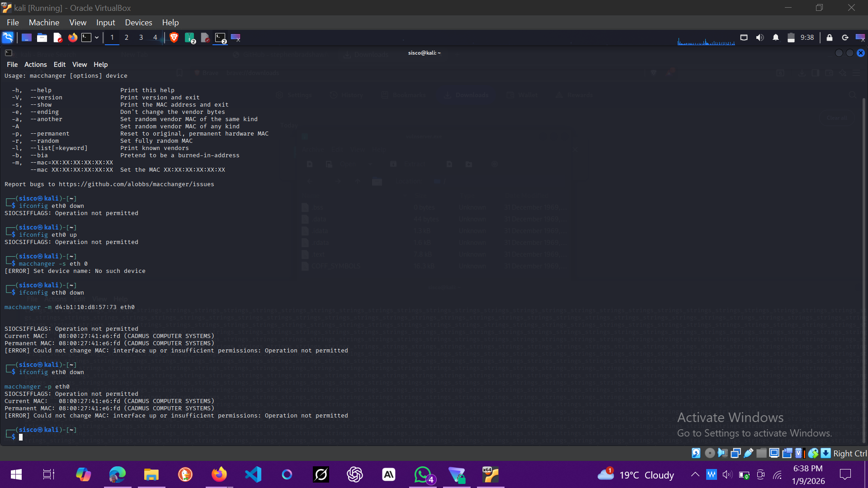Expand the terminal launcher dropdown arrow

[x=97, y=38]
